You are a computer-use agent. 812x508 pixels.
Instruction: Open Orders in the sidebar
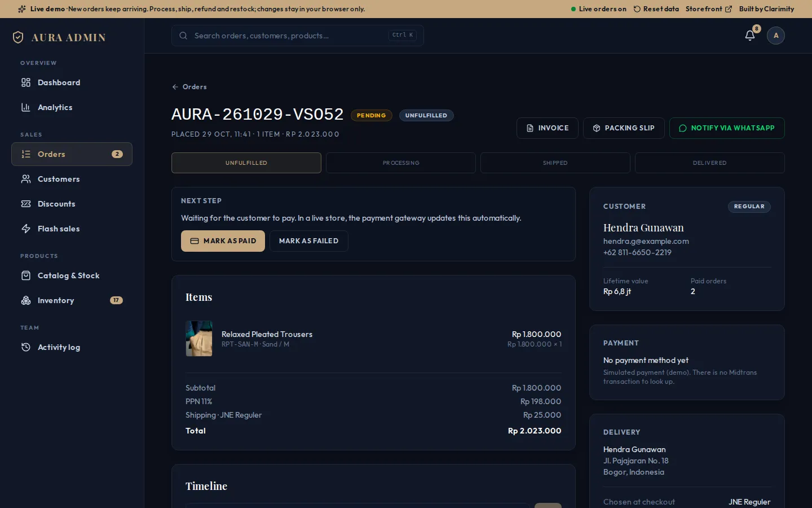pyautogui.click(x=72, y=154)
